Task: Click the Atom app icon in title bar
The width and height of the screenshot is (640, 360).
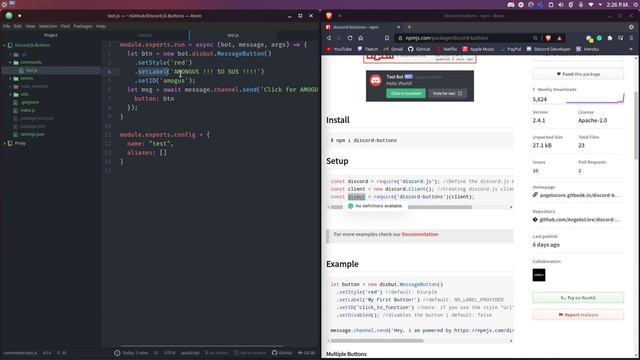Action: pyautogui.click(x=9, y=16)
